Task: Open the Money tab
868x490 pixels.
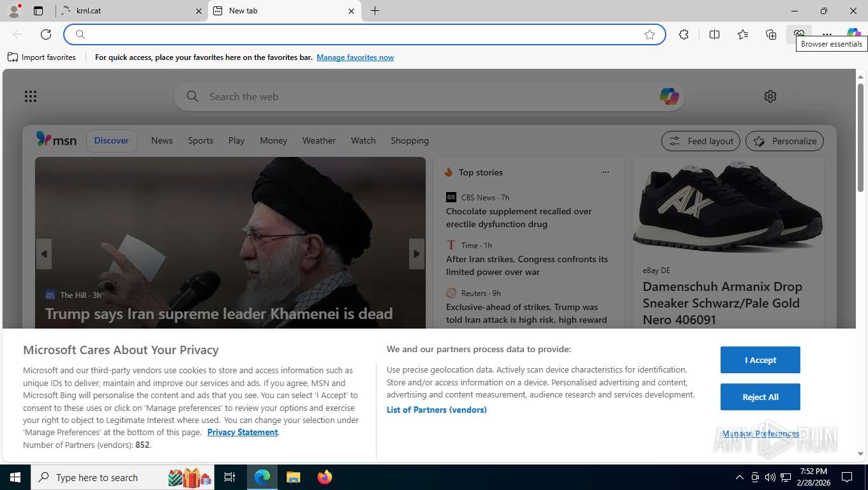Action: 274,140
